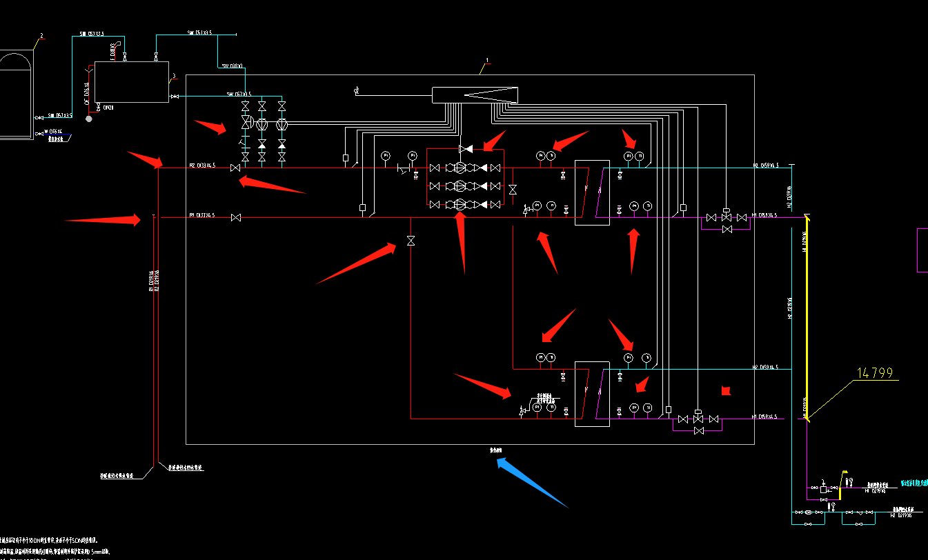928x560 pixels.
Task: Select the thick yellow vertical pipe segment
Action: [x=806, y=317]
